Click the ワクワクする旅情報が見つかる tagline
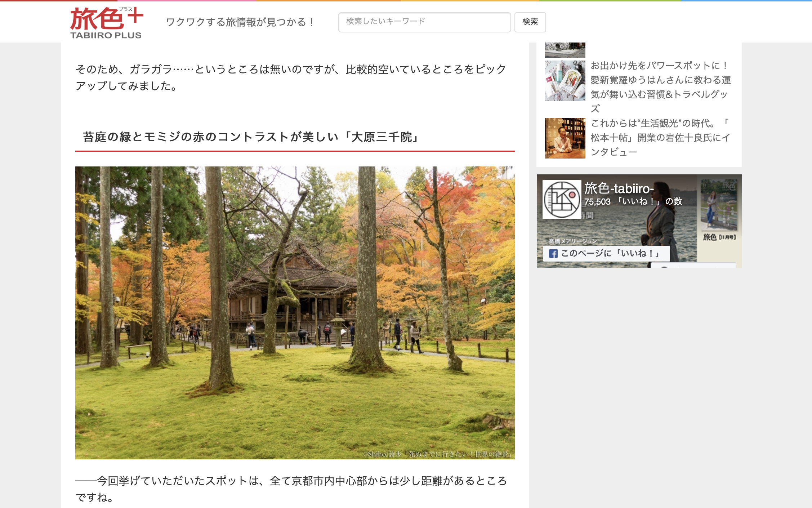This screenshot has height=508, width=812. [x=240, y=22]
